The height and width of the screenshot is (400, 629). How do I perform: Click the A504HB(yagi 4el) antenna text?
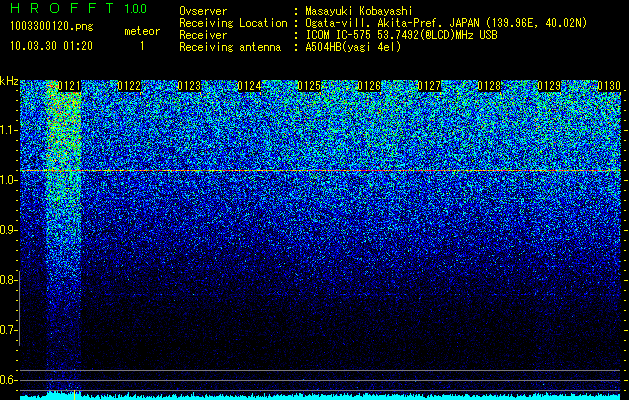click(353, 47)
